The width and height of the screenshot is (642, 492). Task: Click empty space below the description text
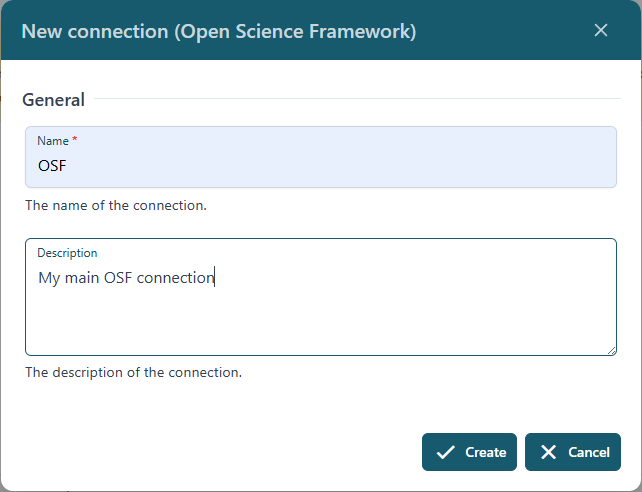coord(320,325)
